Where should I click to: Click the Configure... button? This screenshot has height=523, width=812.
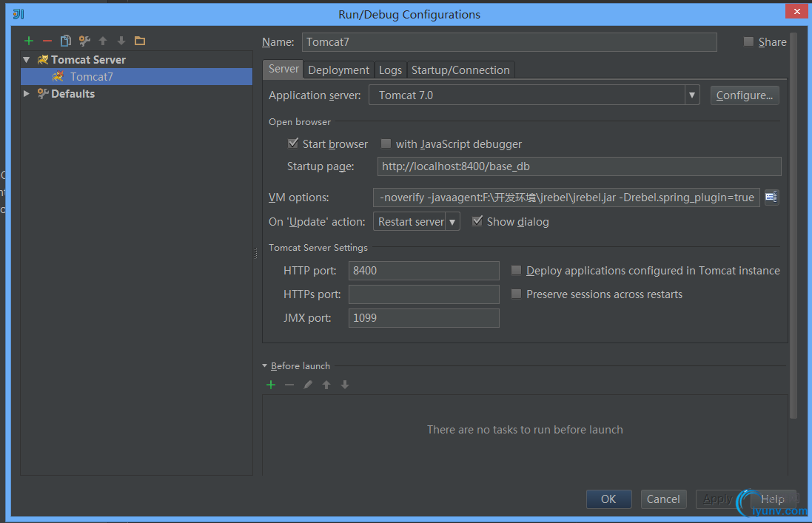click(x=744, y=95)
